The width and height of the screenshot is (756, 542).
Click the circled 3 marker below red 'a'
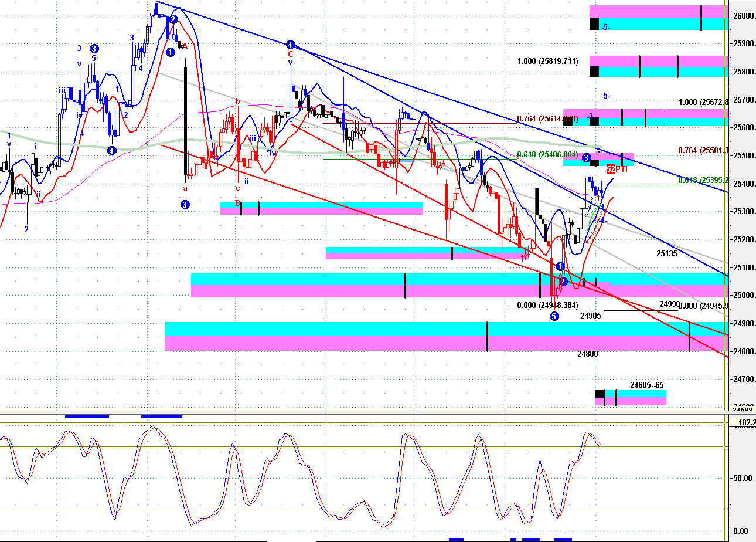point(185,205)
